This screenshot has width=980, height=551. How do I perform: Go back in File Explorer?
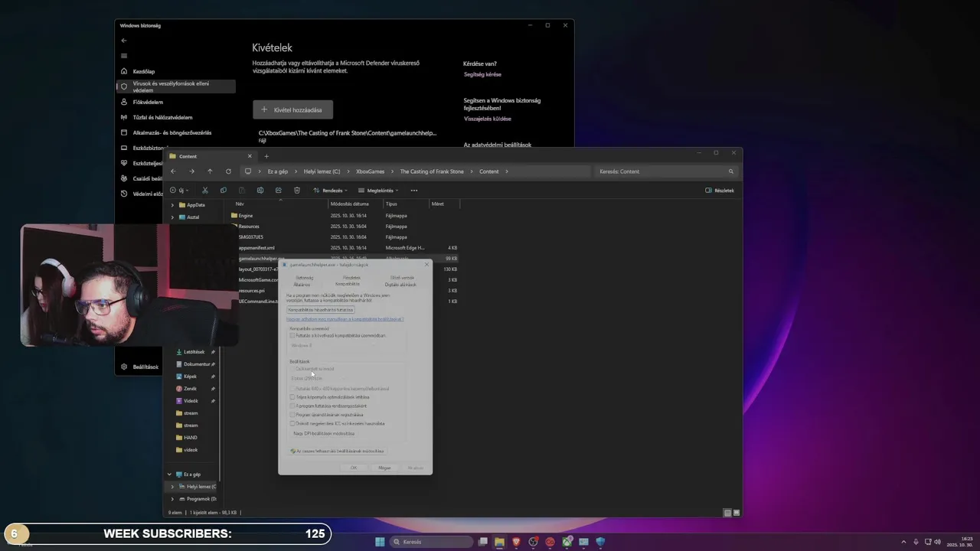(173, 171)
